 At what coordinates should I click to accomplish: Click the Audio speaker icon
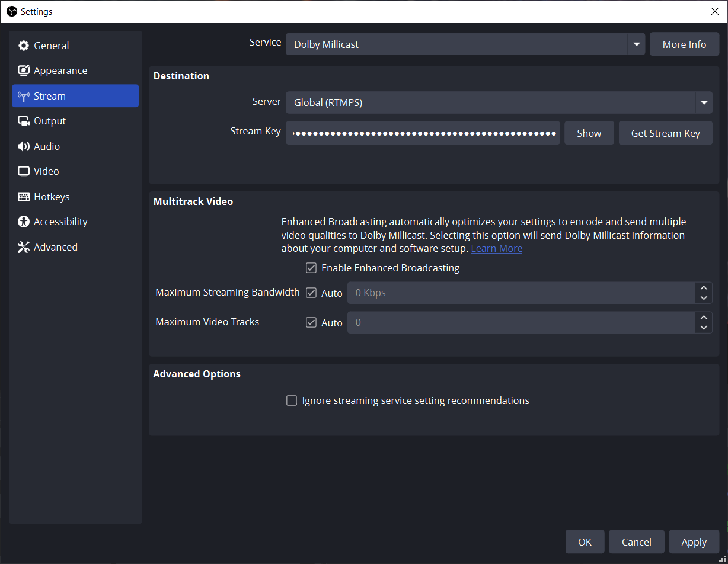[24, 146]
